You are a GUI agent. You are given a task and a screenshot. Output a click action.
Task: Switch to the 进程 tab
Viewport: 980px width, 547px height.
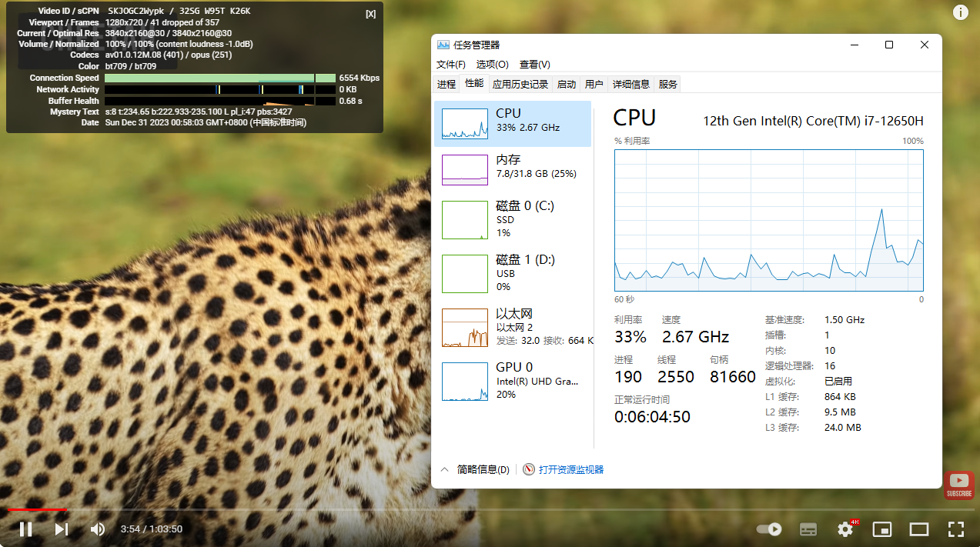click(447, 84)
